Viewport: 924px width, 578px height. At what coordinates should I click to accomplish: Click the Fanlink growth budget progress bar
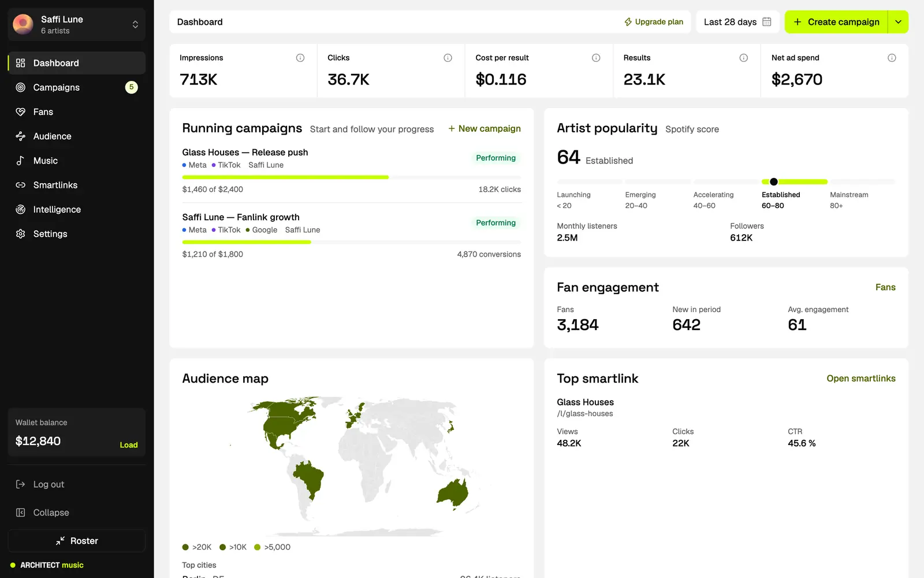[x=351, y=242]
